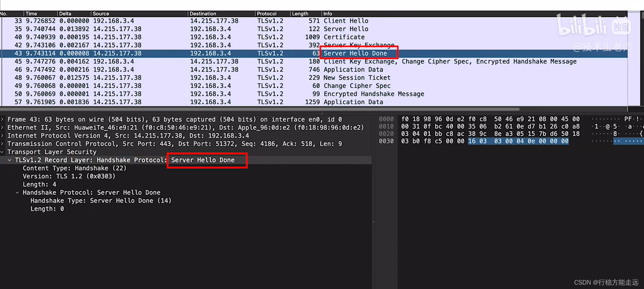Click length value 1009 in Certificate row
Image resolution: width=644 pixels, height=289 pixels.
click(x=312, y=37)
